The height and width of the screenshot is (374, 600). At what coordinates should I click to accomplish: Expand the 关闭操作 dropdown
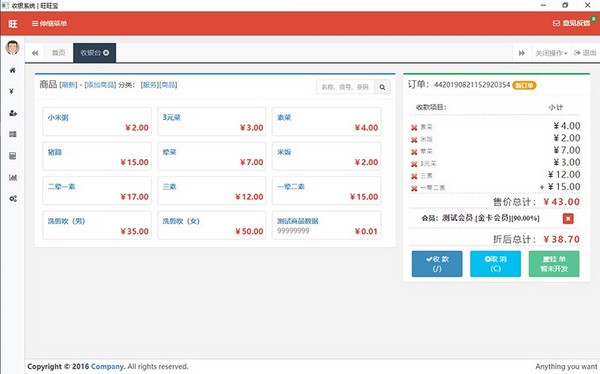551,53
